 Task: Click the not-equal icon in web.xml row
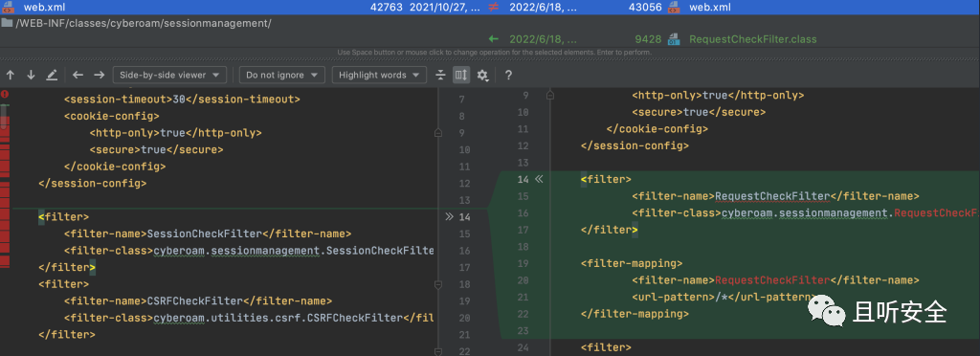coord(494,8)
